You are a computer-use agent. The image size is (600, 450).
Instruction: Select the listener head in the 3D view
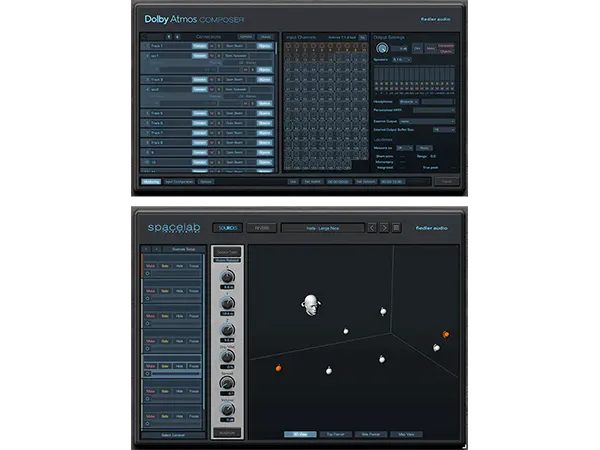point(311,305)
